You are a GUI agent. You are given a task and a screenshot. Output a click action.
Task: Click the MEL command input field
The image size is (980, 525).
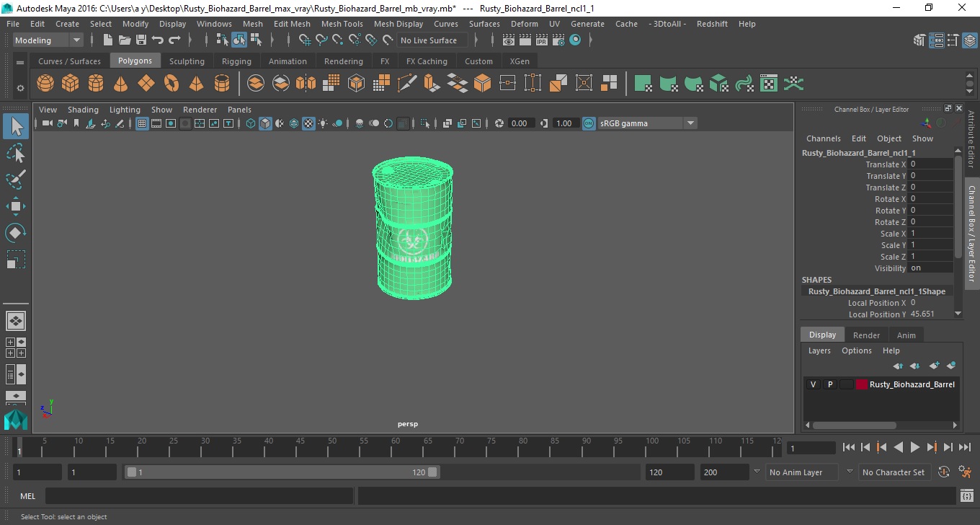(199, 496)
